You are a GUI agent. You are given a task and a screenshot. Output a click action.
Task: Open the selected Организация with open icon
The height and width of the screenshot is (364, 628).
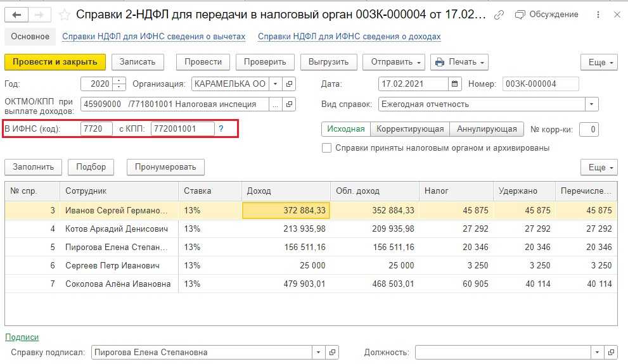click(289, 84)
